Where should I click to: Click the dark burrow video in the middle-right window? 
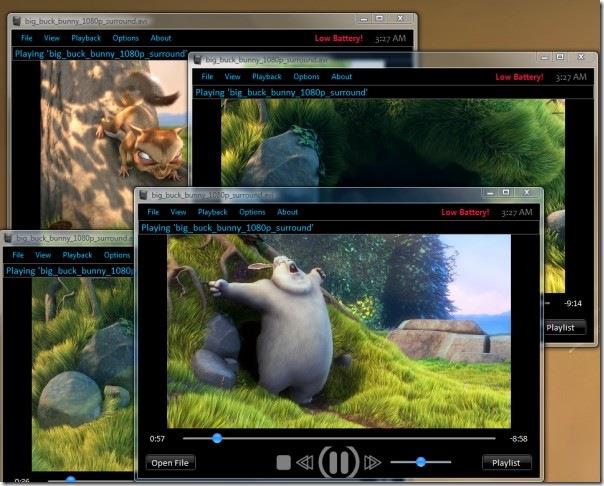[x=393, y=143]
